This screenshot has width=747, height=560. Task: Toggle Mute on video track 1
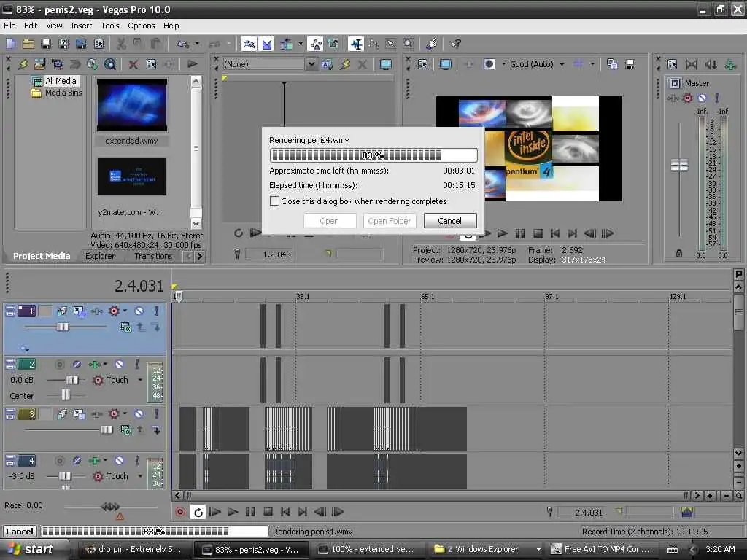point(139,311)
